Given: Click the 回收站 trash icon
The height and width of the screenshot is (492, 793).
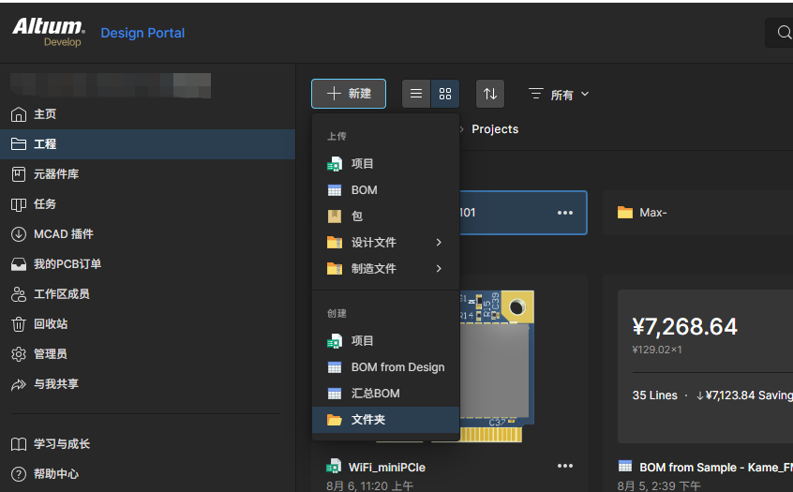Looking at the screenshot, I should click(19, 324).
